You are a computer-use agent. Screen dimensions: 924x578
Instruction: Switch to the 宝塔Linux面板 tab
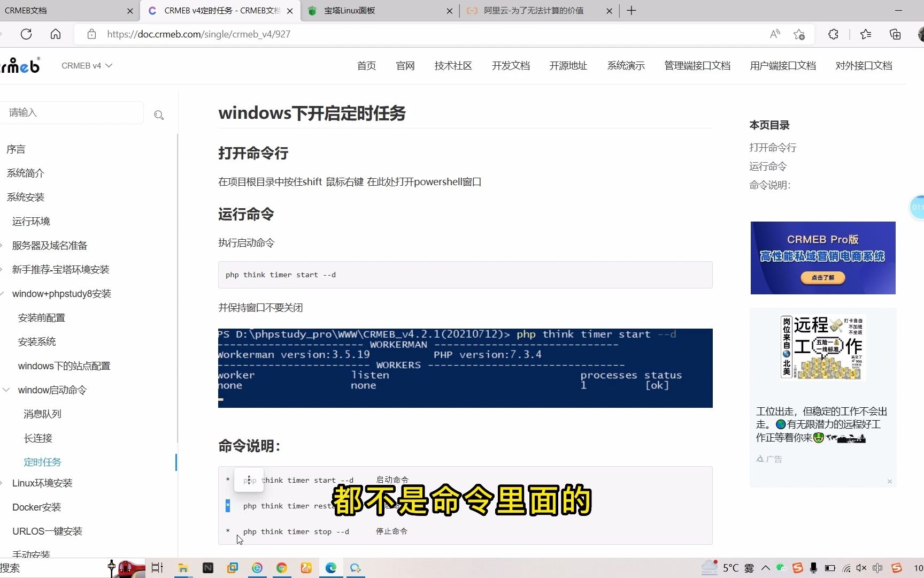coord(350,11)
